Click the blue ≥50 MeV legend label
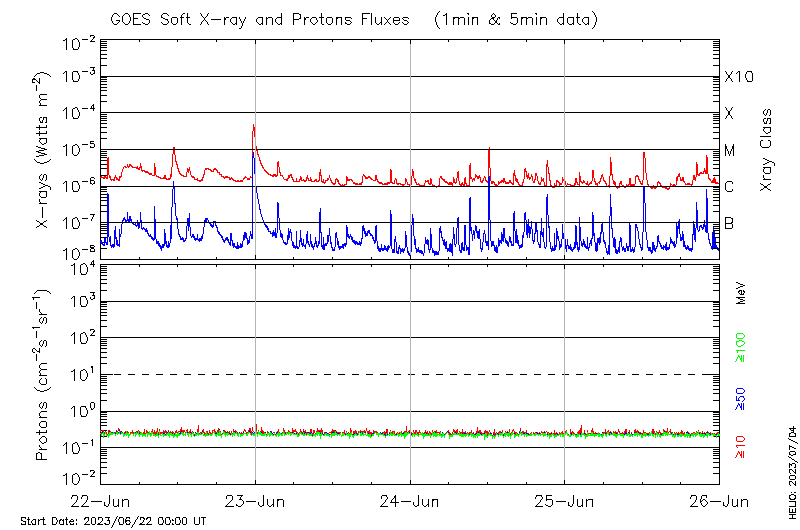 741,397
